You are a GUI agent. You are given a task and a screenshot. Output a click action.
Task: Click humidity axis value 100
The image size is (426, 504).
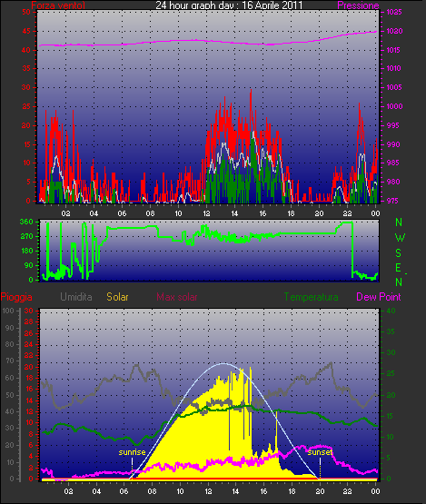pos(8,311)
